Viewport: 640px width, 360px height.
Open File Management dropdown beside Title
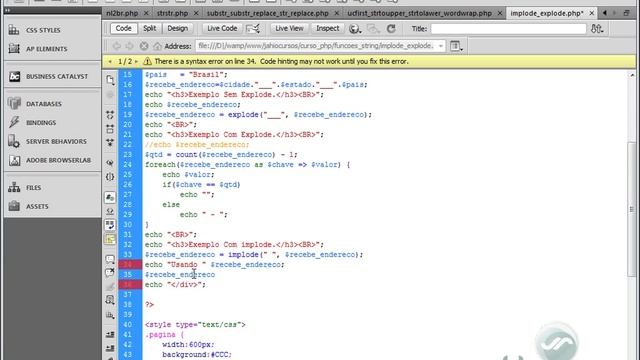pyautogui.click(x=598, y=29)
